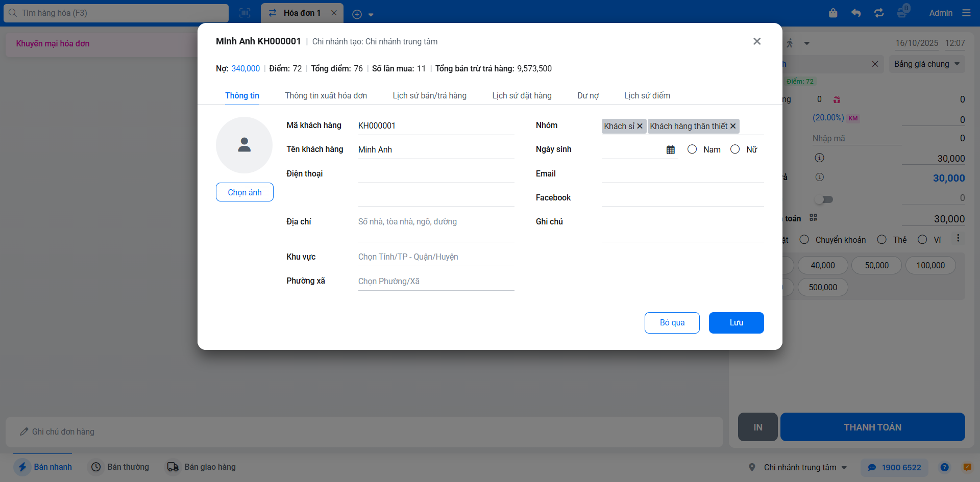Click the sync refresh icon in header
Image resolution: width=980 pixels, height=482 pixels.
click(x=879, y=13)
